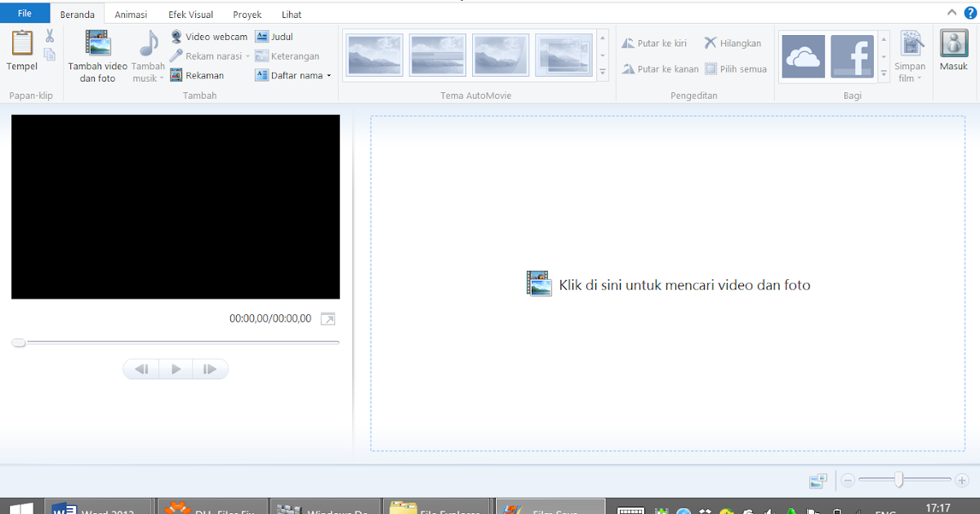Open the File menu

click(x=24, y=13)
